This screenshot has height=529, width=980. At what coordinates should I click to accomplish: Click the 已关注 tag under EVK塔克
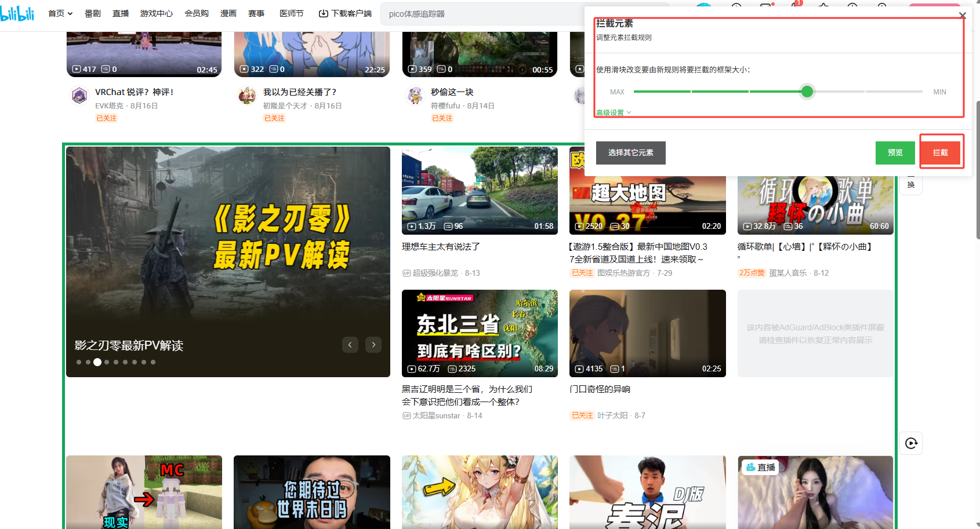click(x=107, y=118)
